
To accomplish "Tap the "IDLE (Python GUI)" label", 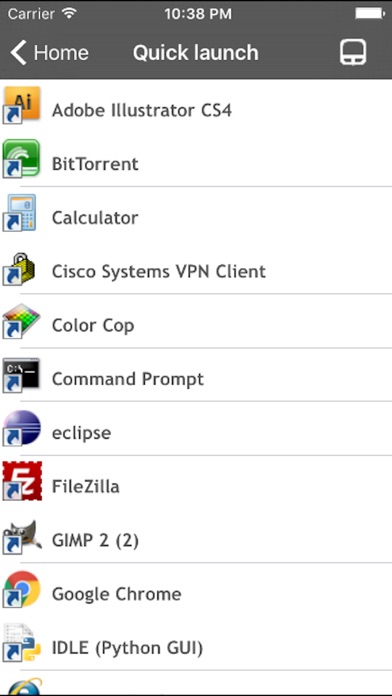I will click(127, 648).
